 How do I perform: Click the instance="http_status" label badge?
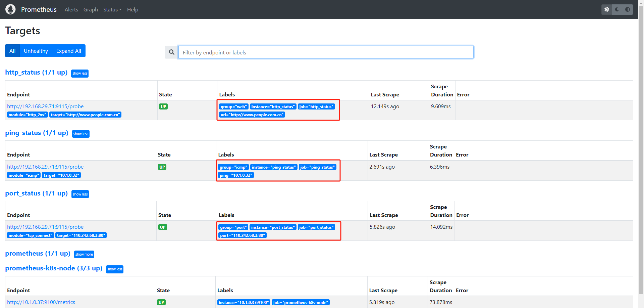coord(273,107)
